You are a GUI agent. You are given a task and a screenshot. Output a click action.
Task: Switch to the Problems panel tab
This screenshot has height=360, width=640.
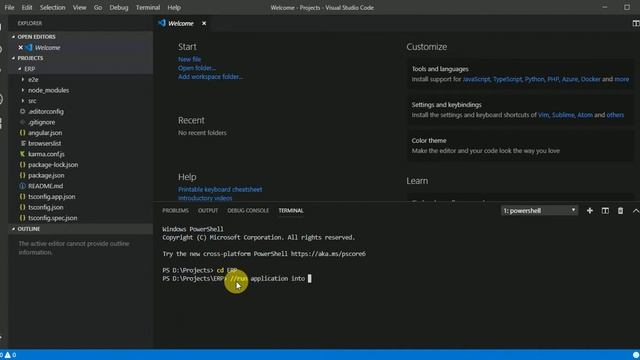click(x=176, y=211)
